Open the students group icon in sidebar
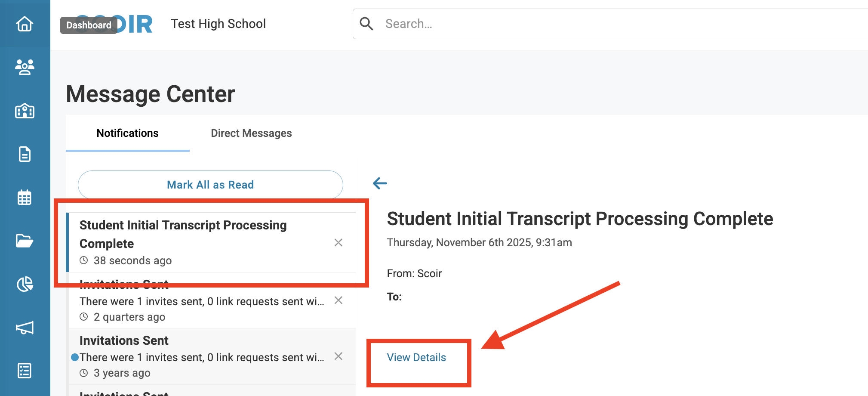 pos(25,67)
